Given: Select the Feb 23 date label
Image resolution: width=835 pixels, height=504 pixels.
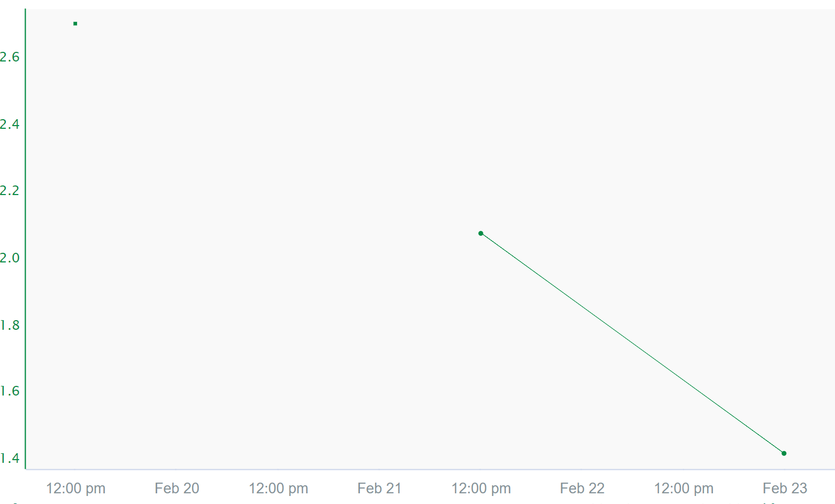Looking at the screenshot, I should [x=785, y=488].
